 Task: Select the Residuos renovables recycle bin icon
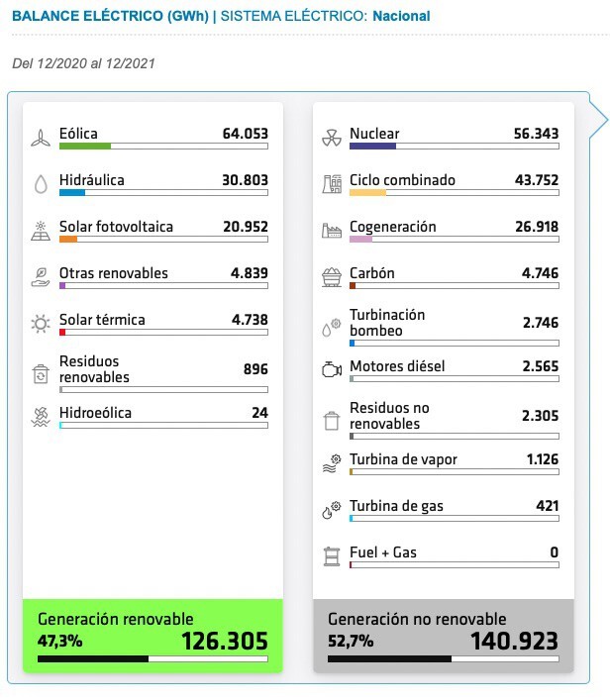click(x=41, y=374)
